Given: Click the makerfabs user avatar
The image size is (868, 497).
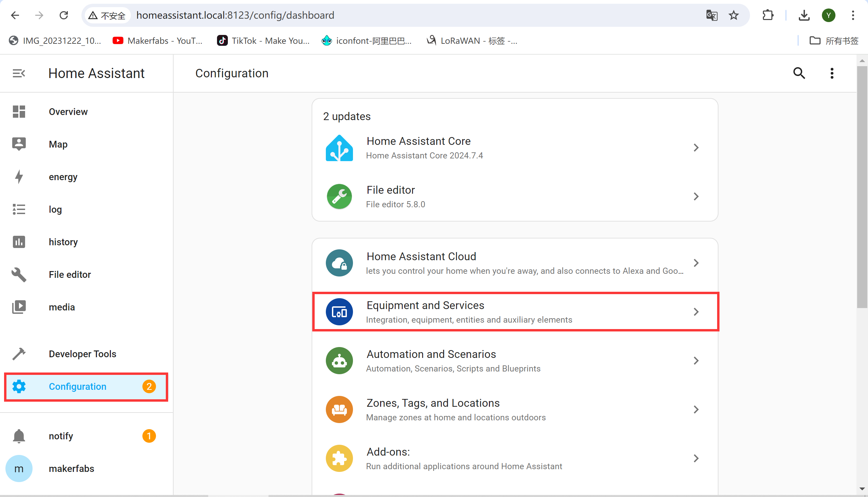Looking at the screenshot, I should point(19,468).
